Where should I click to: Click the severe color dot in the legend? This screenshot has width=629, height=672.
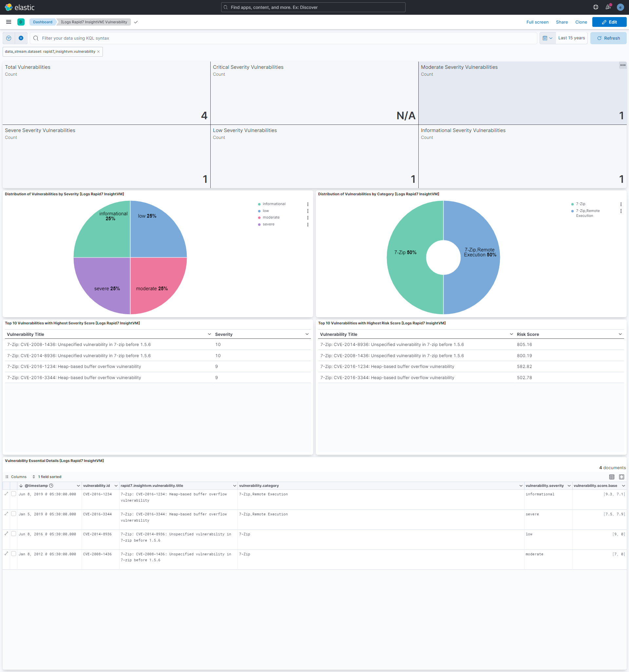259,224
